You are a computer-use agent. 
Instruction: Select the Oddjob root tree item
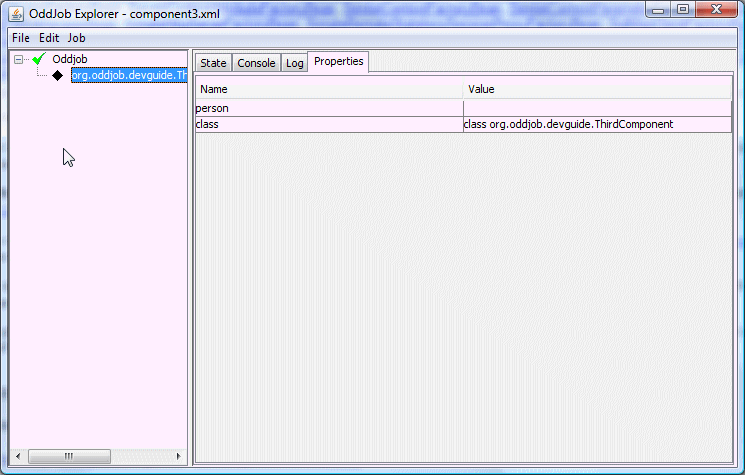click(x=69, y=59)
